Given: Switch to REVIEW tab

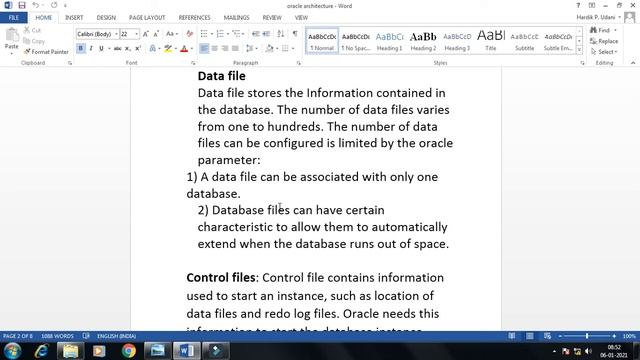Looking at the screenshot, I should pyautogui.click(x=272, y=18).
